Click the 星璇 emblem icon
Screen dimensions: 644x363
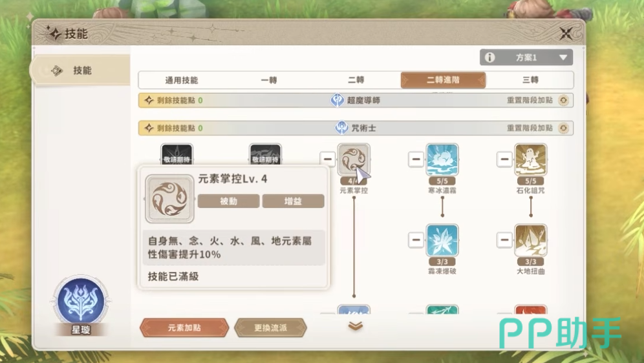[x=81, y=300]
